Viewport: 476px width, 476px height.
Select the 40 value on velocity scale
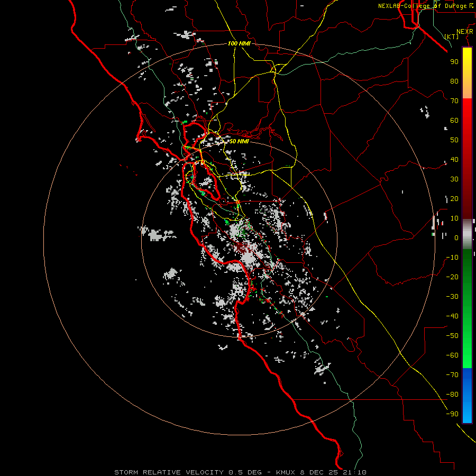pyautogui.click(x=454, y=159)
